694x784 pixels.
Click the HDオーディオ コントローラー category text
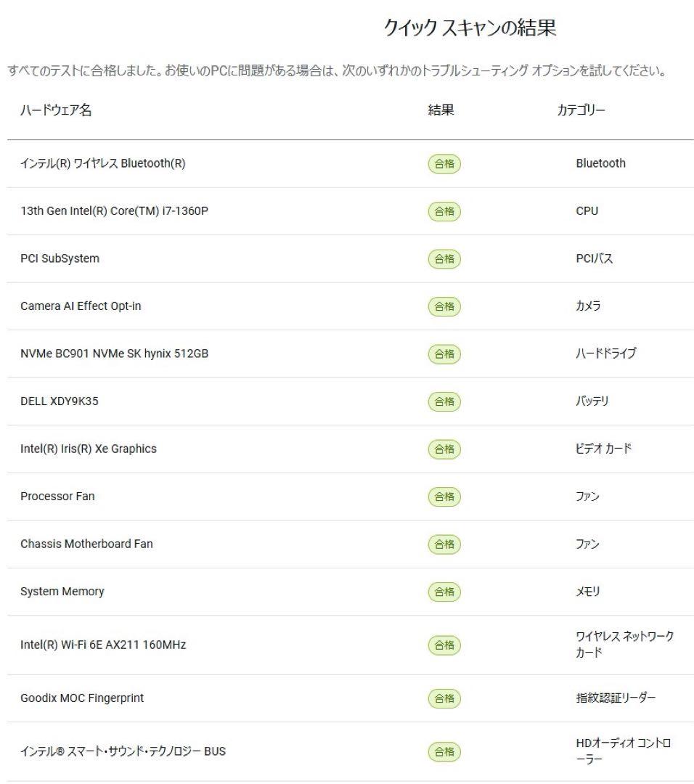(623, 751)
